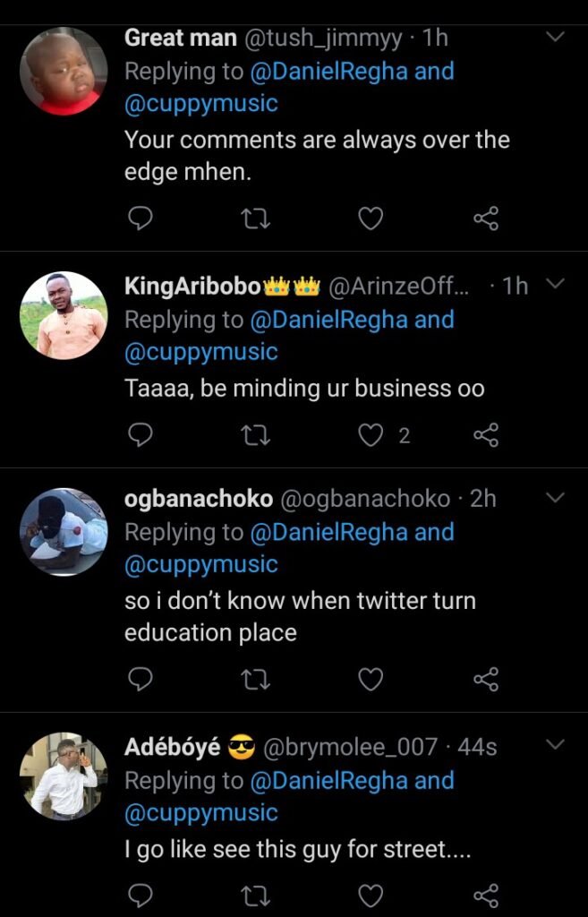Open @cuppymusic mention in ogbanachoko's reply
Viewport: 588px width, 917px height.
pyautogui.click(x=201, y=565)
